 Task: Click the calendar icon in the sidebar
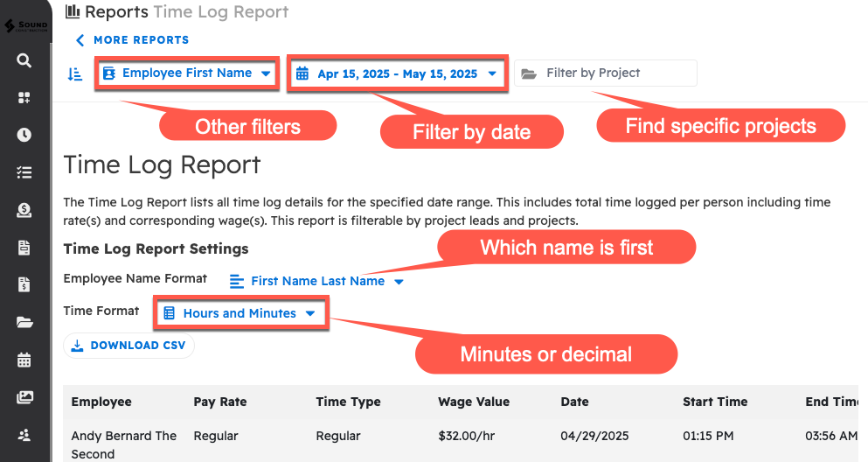[x=24, y=360]
